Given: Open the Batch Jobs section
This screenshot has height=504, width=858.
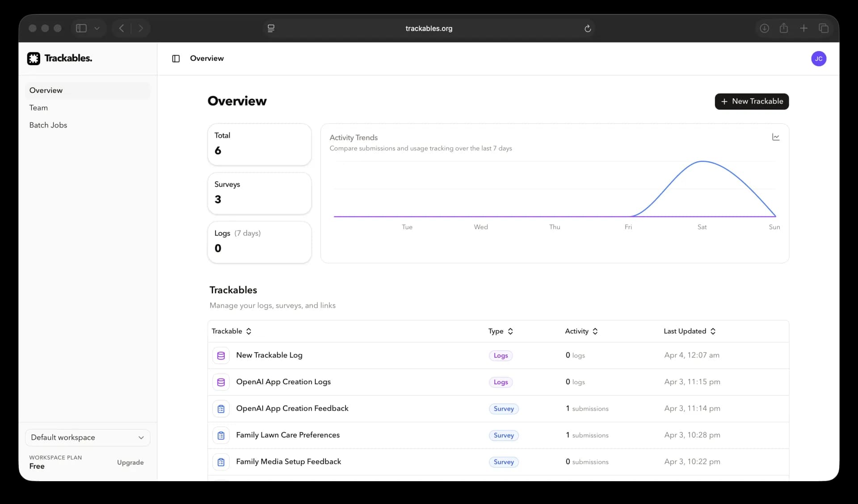Looking at the screenshot, I should pos(48,125).
